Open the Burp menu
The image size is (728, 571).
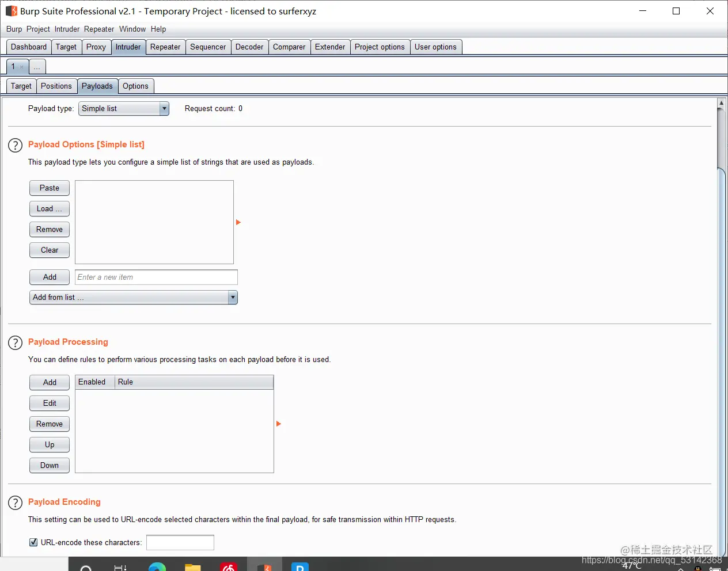(x=14, y=29)
